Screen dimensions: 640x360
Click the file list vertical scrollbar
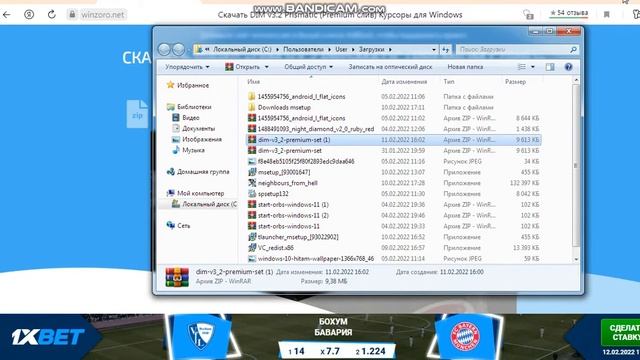click(576, 165)
